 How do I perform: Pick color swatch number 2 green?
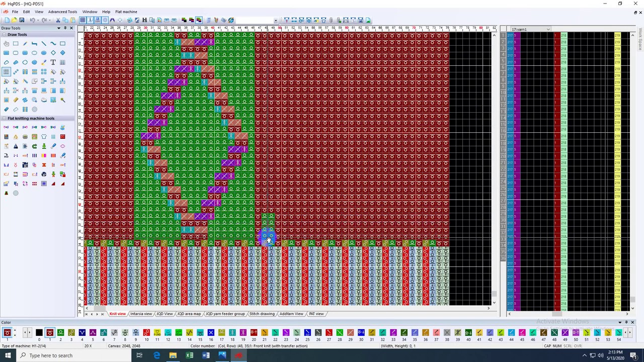pos(60,332)
